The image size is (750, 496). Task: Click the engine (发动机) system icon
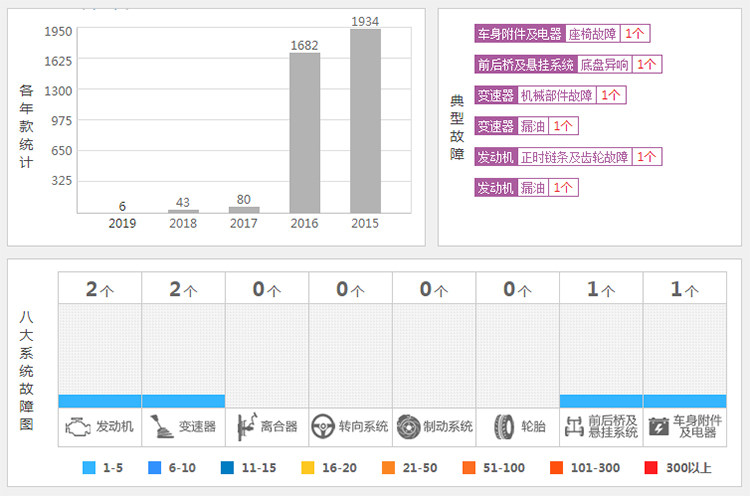point(77,427)
